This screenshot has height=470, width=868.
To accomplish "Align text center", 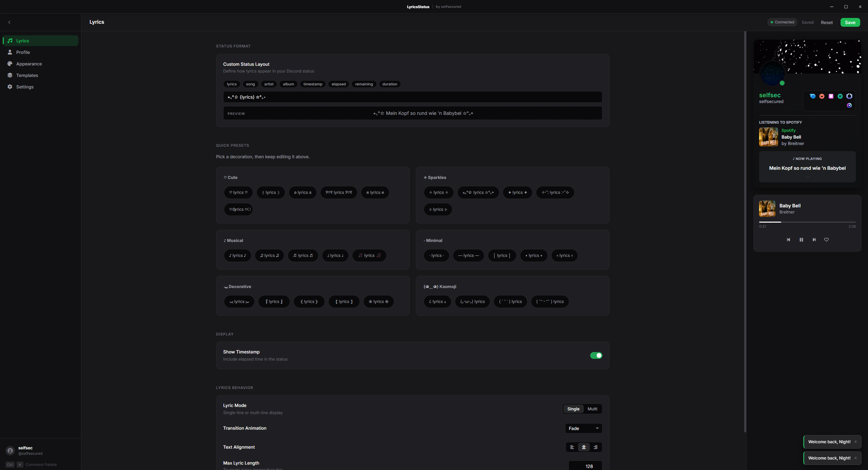I will point(584,447).
